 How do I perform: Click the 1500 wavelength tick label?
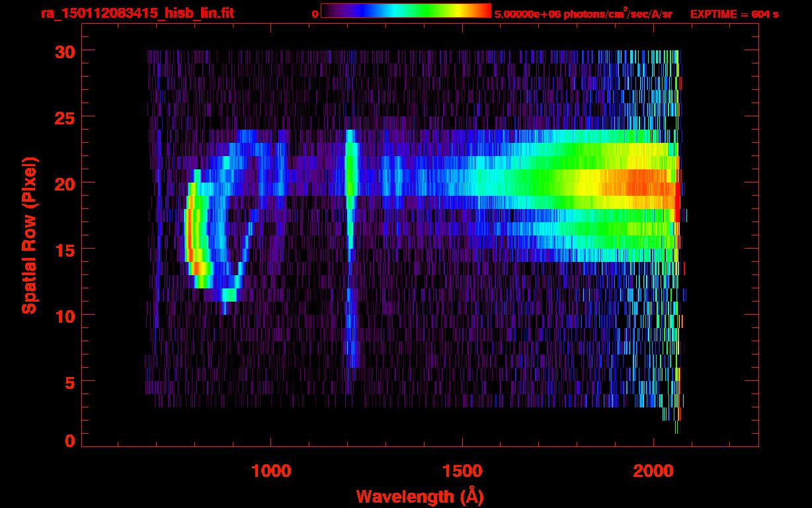462,470
